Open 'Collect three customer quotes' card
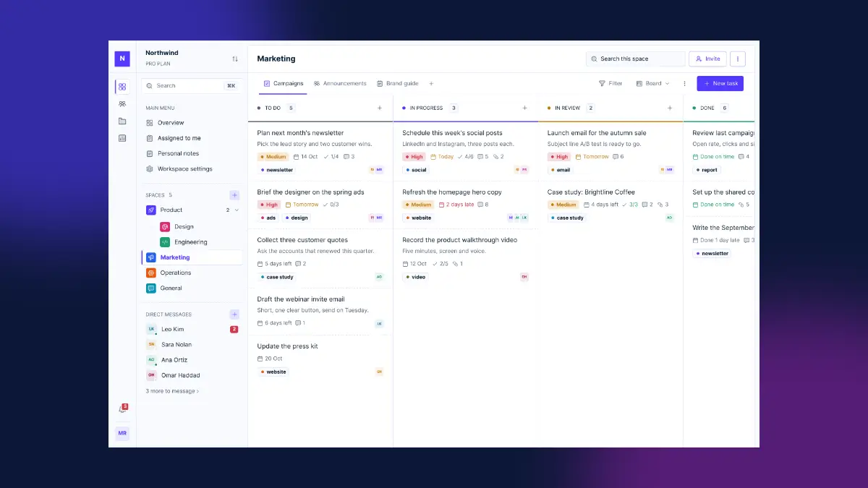The image size is (868, 488). (320, 258)
